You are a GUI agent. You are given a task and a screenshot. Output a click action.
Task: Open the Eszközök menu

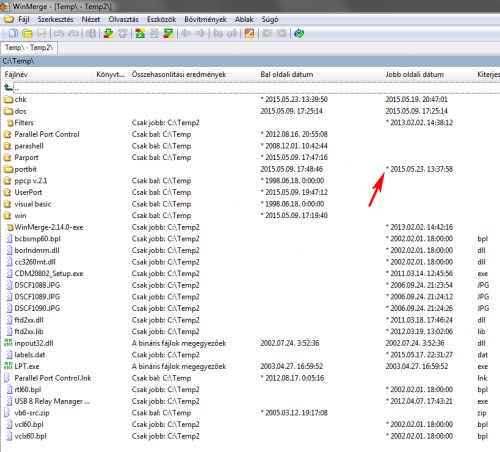tap(161, 19)
